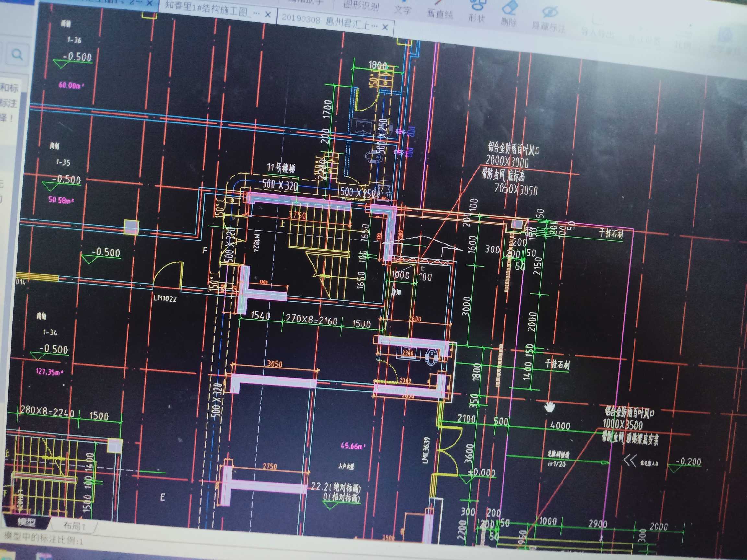Image resolution: width=747 pixels, height=560 pixels.
Task: Close the 知春里1#结构施工图 tab
Action: [268, 15]
